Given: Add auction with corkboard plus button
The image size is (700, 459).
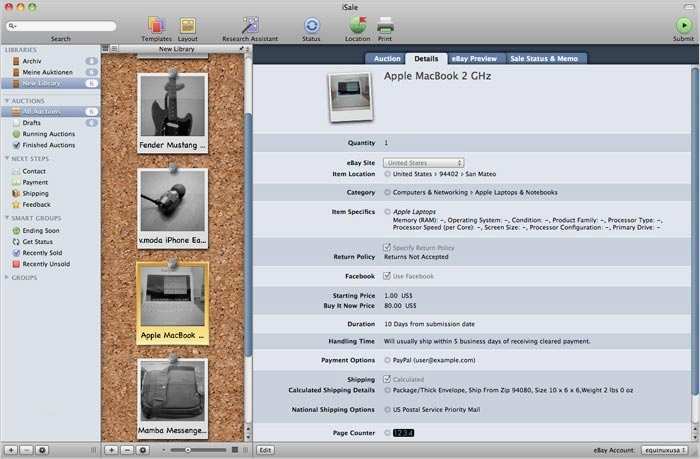Looking at the screenshot, I should pyautogui.click(x=111, y=450).
